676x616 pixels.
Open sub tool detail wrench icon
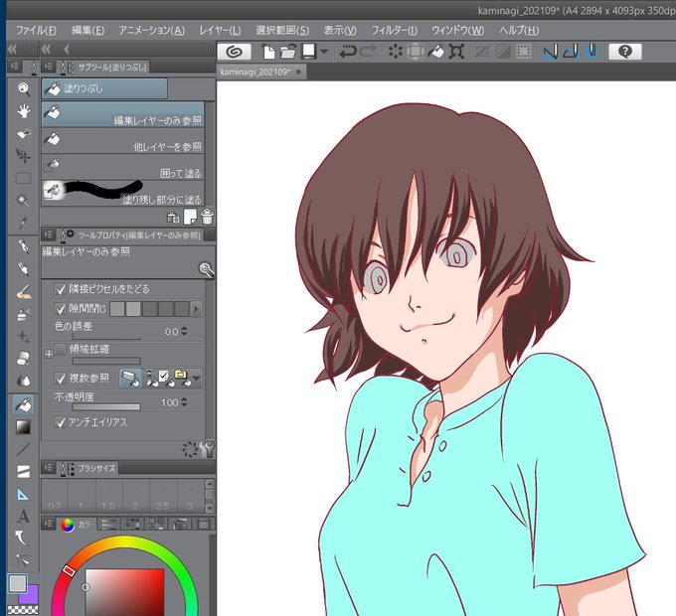(208, 449)
